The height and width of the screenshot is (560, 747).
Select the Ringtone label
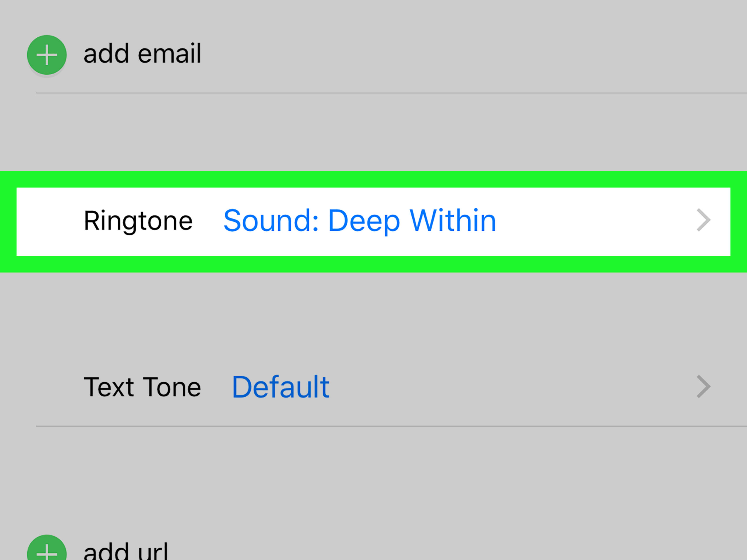(138, 221)
